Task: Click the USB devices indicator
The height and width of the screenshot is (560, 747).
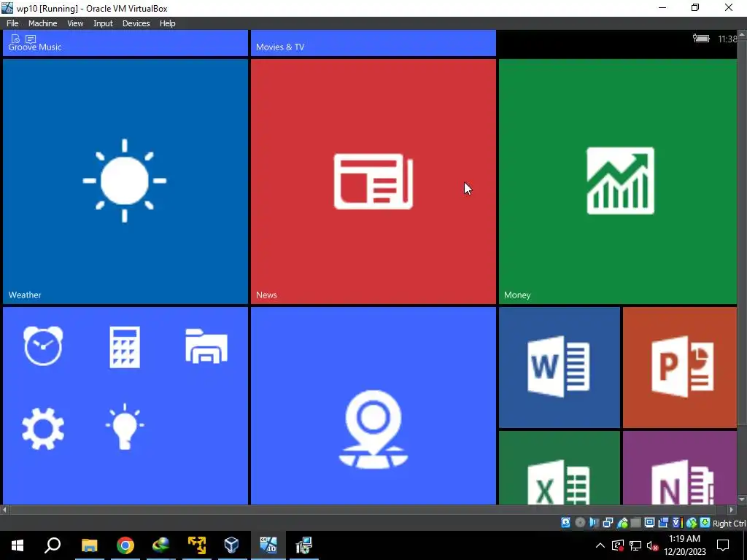Action: pos(622,523)
